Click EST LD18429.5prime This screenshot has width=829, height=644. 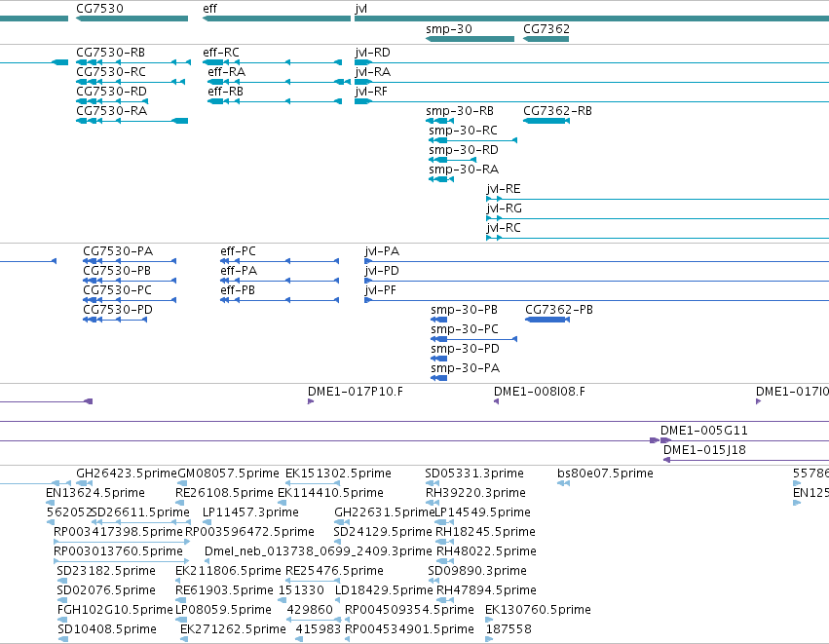point(339,600)
